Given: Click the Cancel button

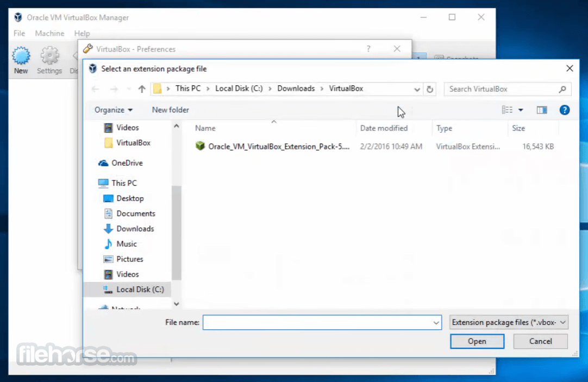Looking at the screenshot, I should pos(540,341).
